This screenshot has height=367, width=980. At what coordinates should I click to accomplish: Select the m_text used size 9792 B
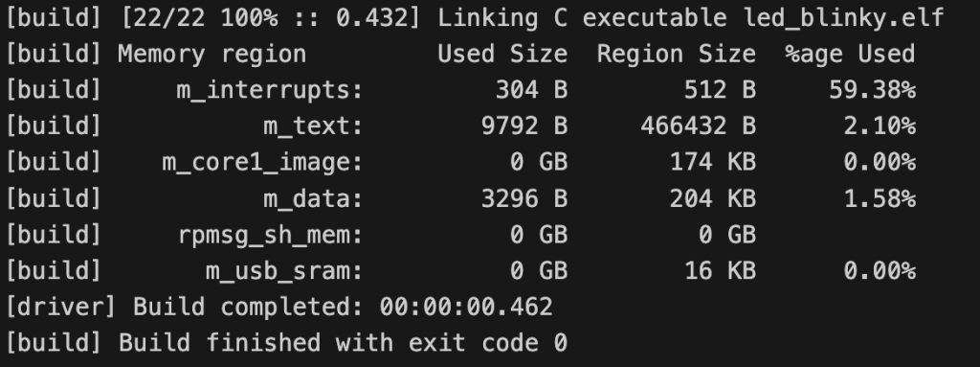pyautogui.click(x=524, y=126)
